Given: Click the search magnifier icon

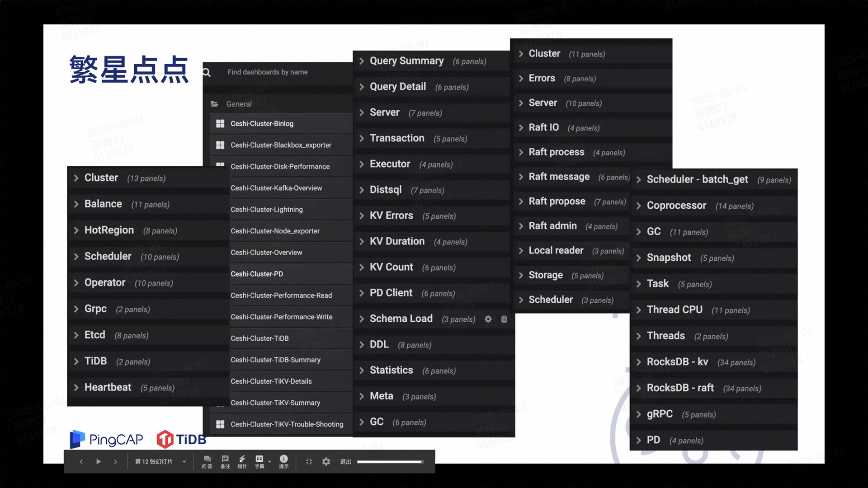Looking at the screenshot, I should 207,72.
